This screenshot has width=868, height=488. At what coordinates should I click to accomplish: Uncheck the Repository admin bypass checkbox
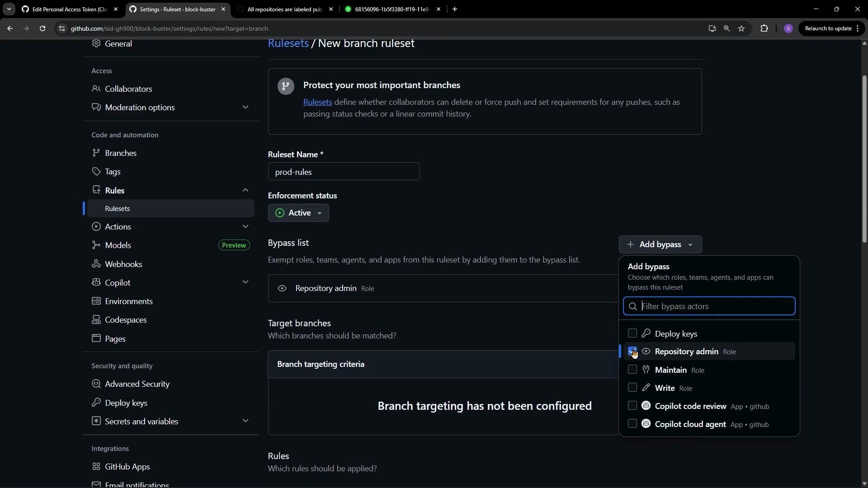pos(632,351)
